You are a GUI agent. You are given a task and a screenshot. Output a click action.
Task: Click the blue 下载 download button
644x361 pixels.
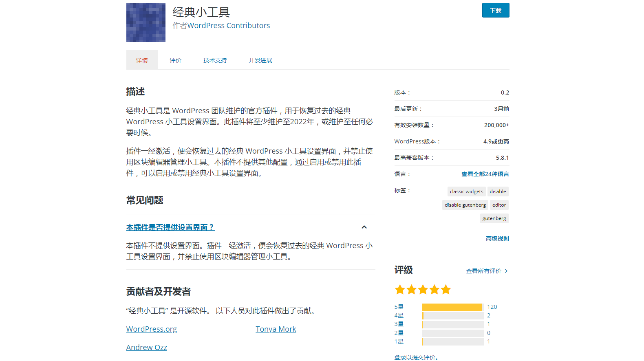coord(496,10)
